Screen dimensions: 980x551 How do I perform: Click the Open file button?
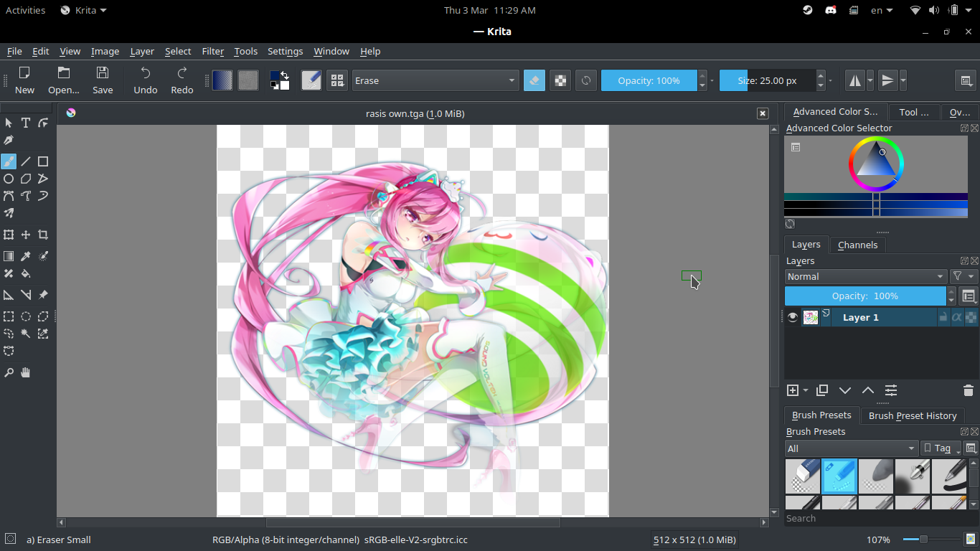tap(64, 80)
